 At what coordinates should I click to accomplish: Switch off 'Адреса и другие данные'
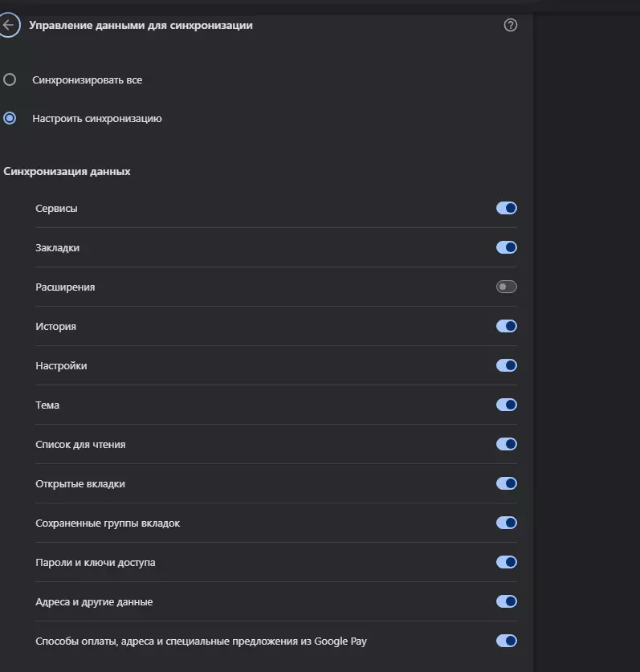tap(506, 601)
